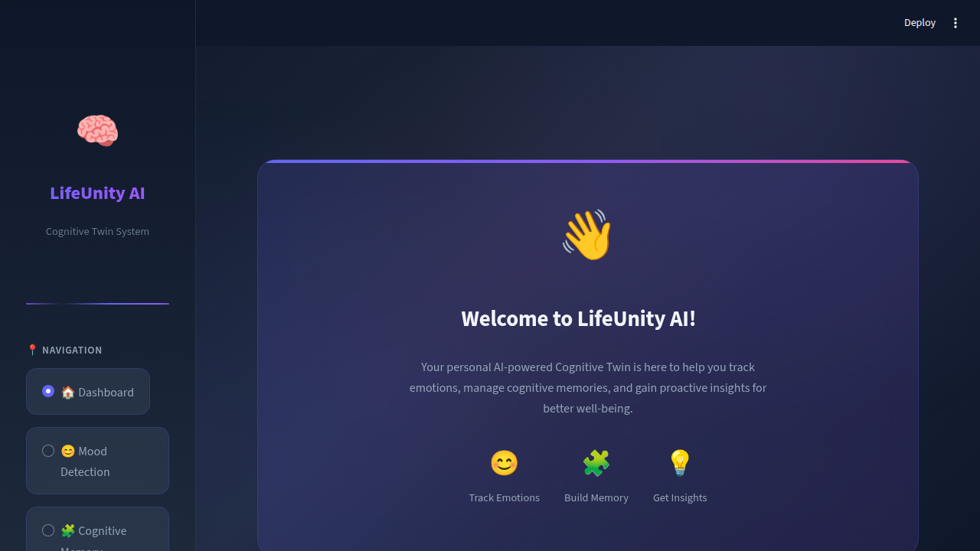
Task: Click the puzzle piece Build Memory icon
Action: point(596,463)
